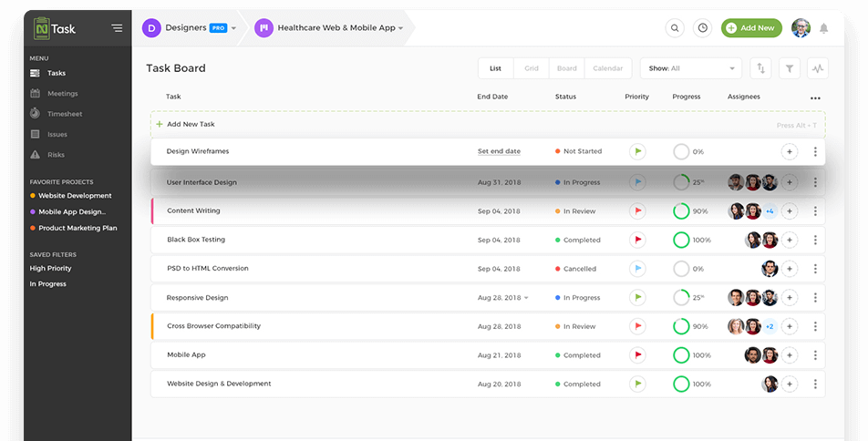The width and height of the screenshot is (868, 441).
Task: Open the activity pulse icon
Action: coord(818,68)
